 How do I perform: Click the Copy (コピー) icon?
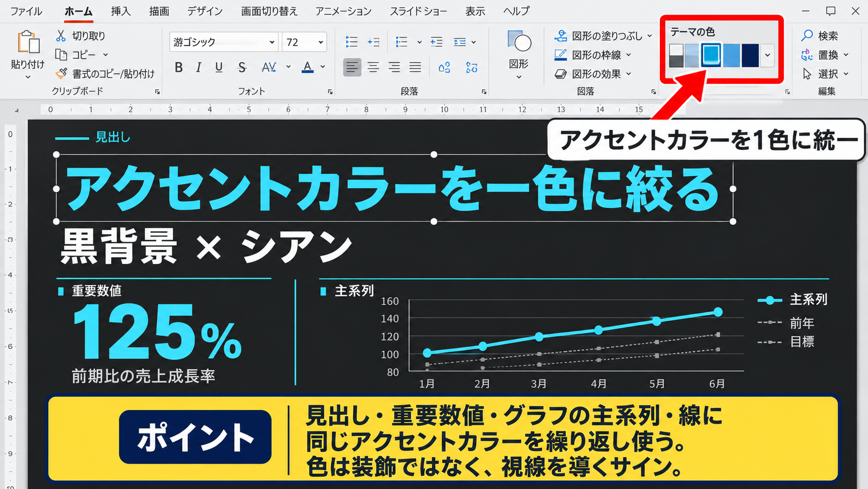pyautogui.click(x=61, y=55)
